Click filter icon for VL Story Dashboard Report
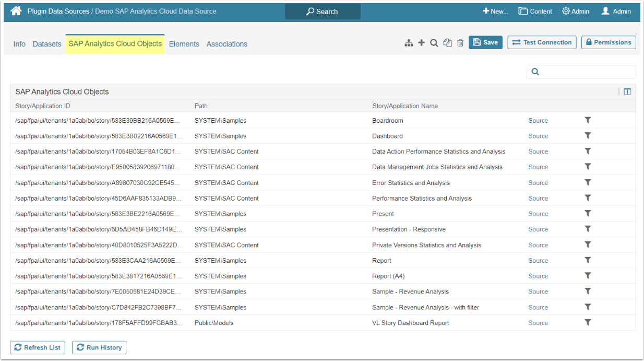Image resolution: width=644 pixels, height=361 pixels. (x=588, y=322)
